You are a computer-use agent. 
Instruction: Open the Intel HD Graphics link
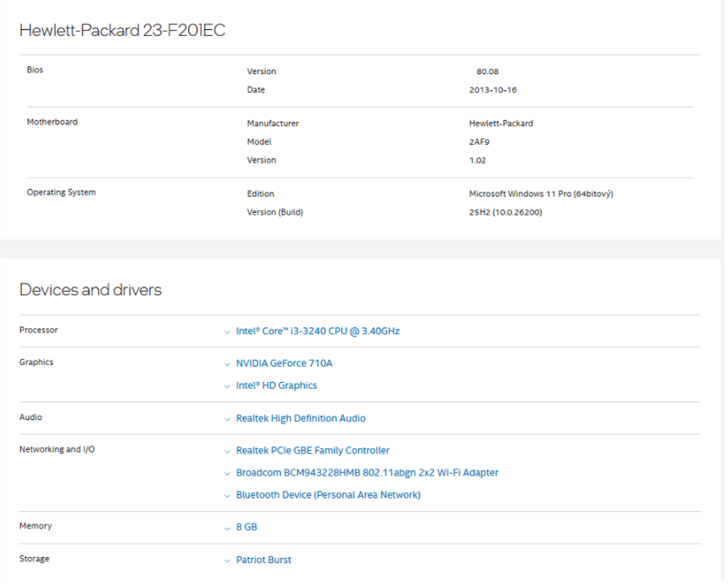click(x=276, y=385)
